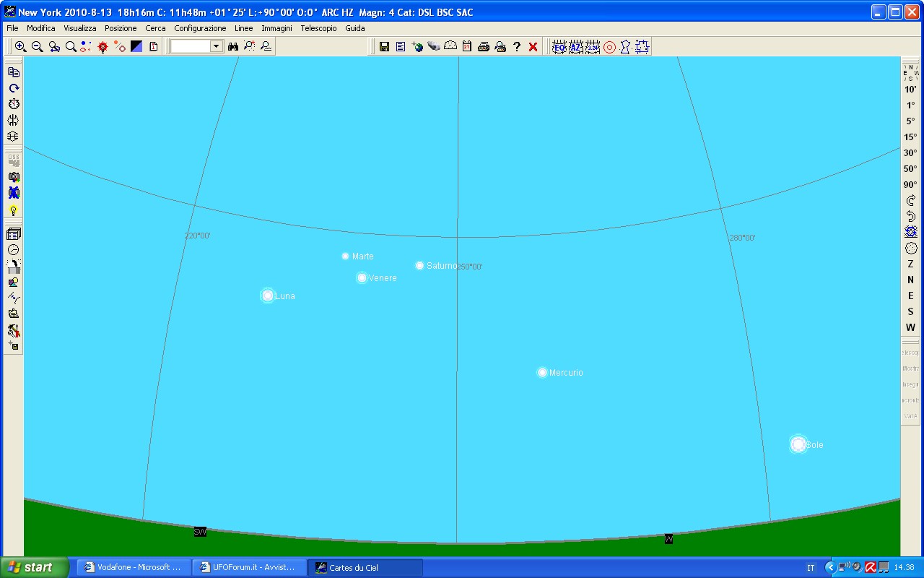The image size is (924, 578).
Task: Click the text list document icon
Action: pos(401,46)
